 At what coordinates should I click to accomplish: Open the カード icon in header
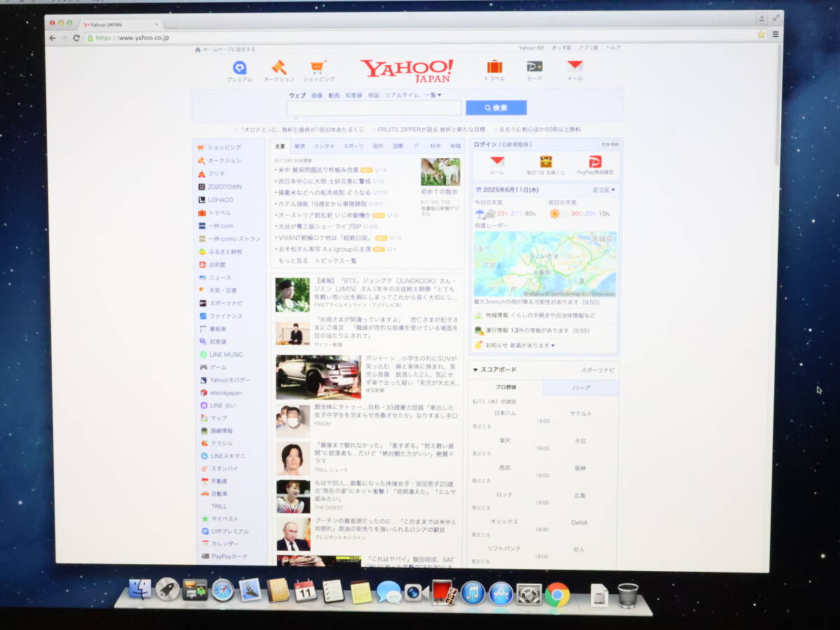[x=534, y=67]
